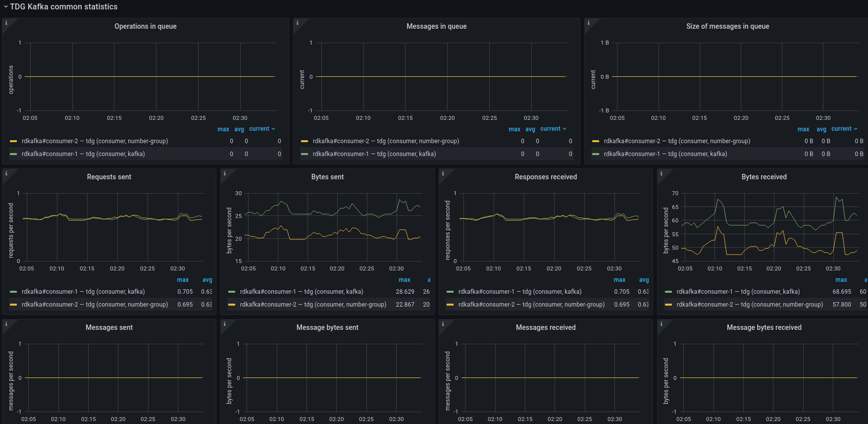Screen dimensions: 868x424
Task: Click info icon on Bytes received panel
Action: [661, 173]
